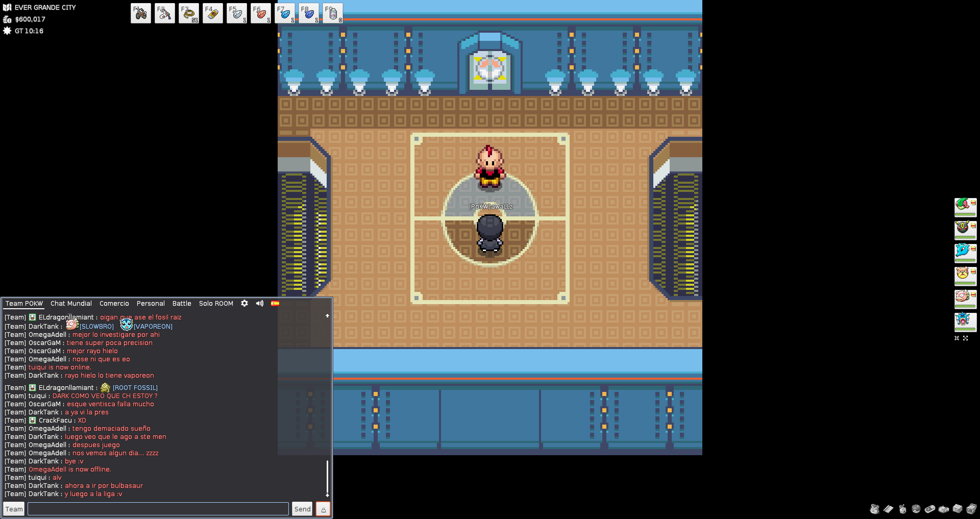This screenshot has height=519, width=980.
Task: Open the Poké Ball Pokédex icon
Action: (916, 509)
